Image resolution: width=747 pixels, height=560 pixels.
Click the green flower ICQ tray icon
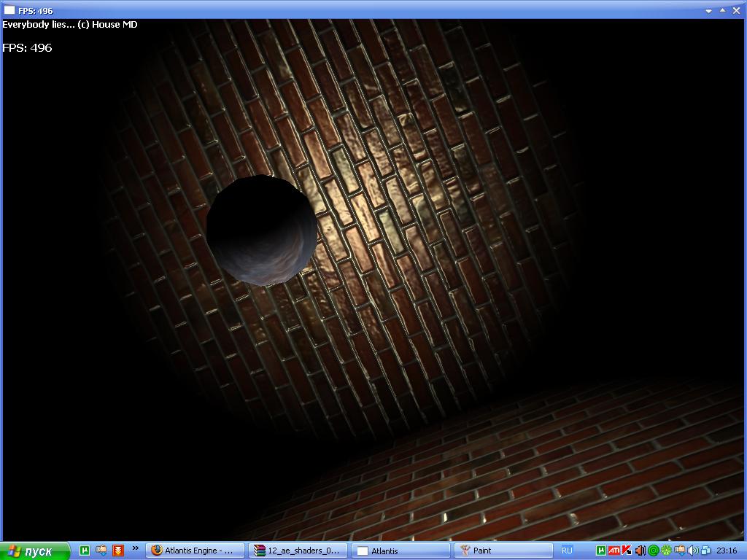coord(665,551)
